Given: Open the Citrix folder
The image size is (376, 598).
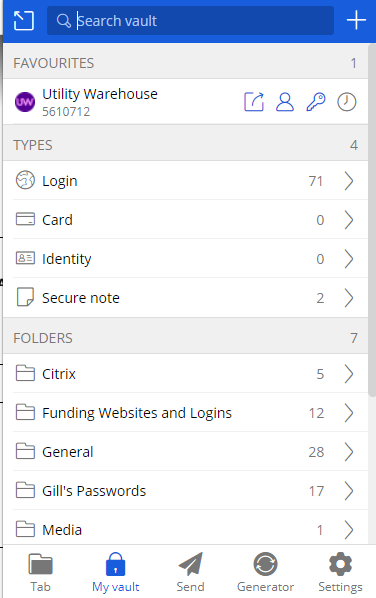Looking at the screenshot, I should tap(185, 374).
